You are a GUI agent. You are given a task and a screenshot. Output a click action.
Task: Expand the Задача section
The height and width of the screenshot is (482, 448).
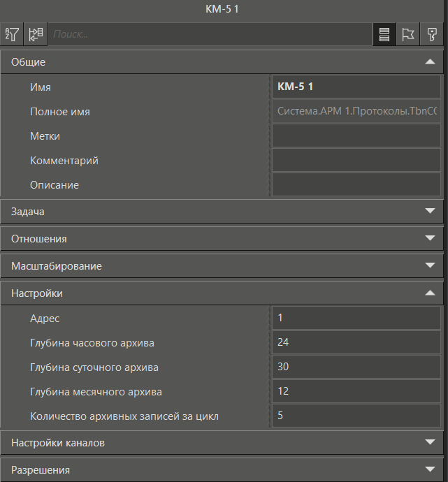(x=430, y=211)
